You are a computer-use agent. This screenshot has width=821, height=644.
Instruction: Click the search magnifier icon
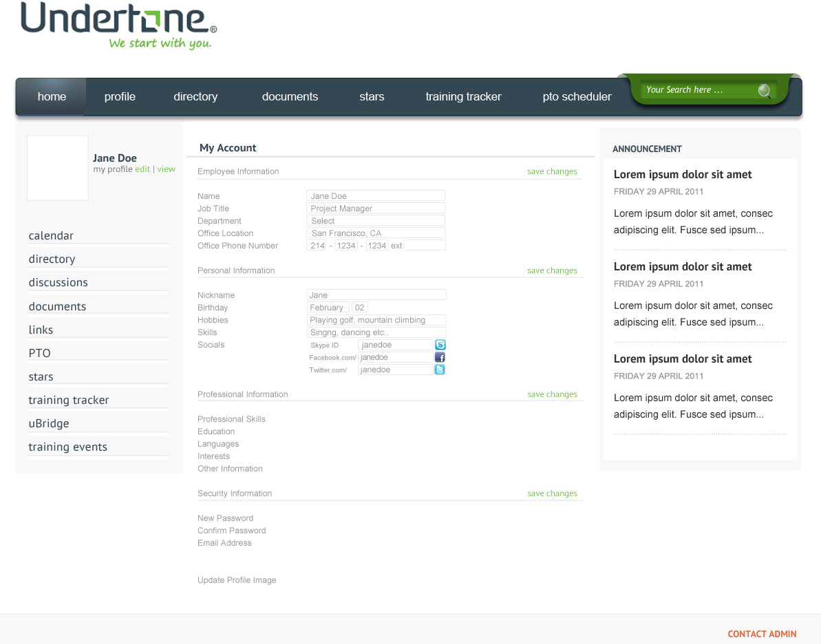coord(764,91)
